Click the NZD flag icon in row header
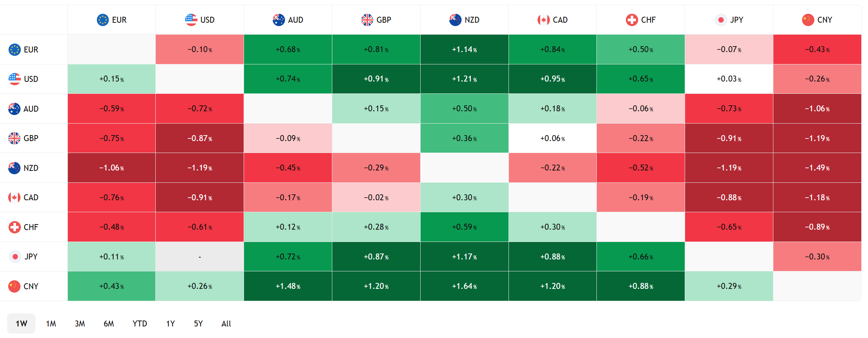This screenshot has width=868, height=338. 14,168
